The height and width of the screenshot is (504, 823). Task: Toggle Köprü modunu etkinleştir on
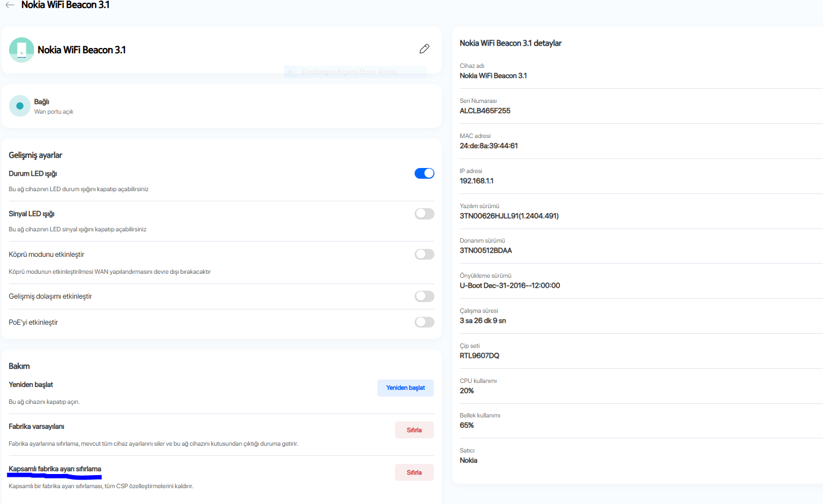point(424,254)
